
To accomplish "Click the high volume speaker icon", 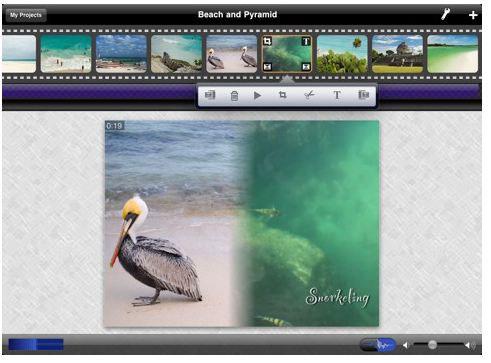I will 470,345.
